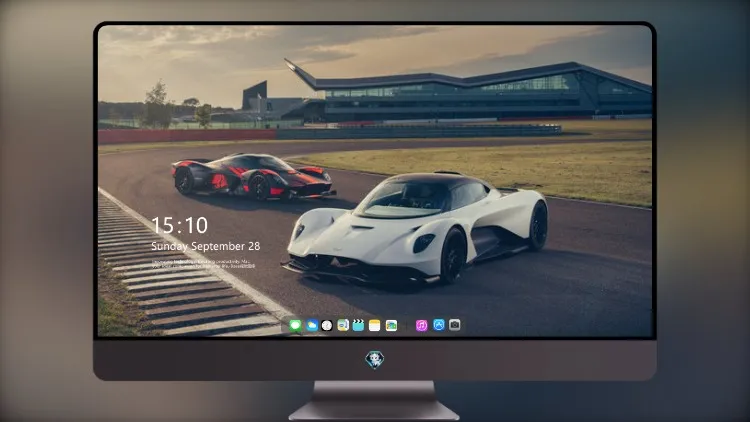Click the Sunday September 28 date text

[x=206, y=246]
